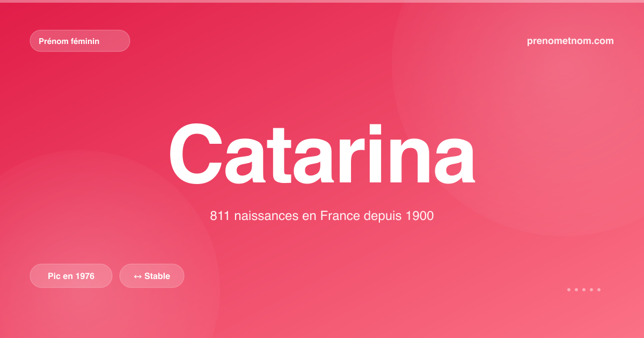Screen dimensions: 644x338
Task: Click the Pic en 1976 pill
Action: coord(71,276)
